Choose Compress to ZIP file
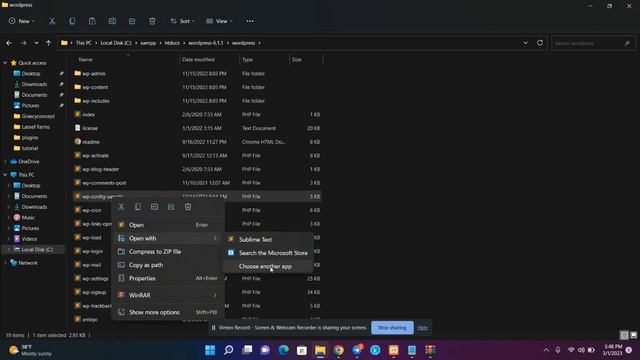640x360 pixels. tap(168, 251)
